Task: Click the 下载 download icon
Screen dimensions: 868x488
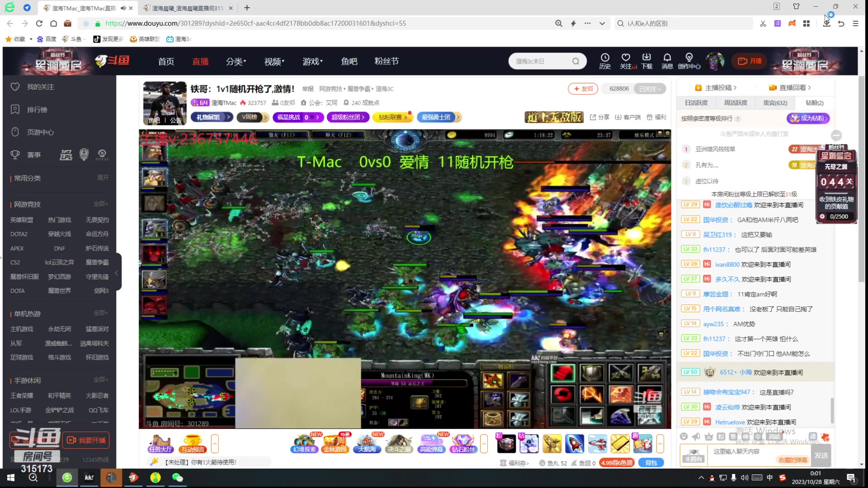Action: (x=647, y=61)
